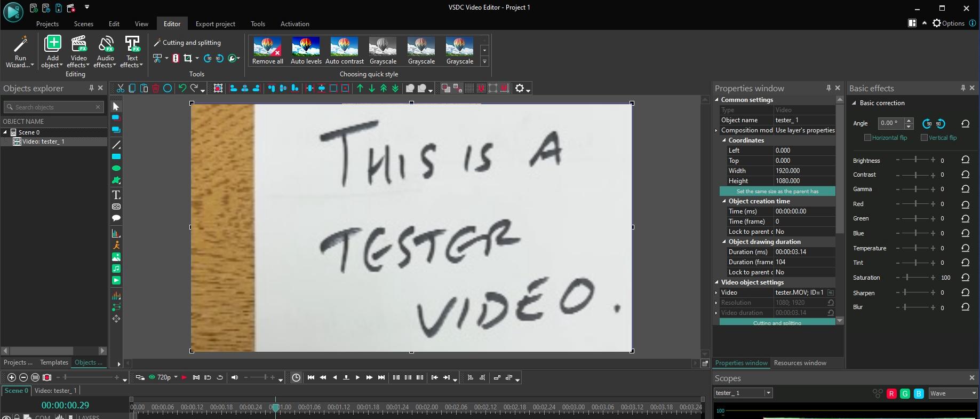Add an audio object with the music note icon

[116, 268]
